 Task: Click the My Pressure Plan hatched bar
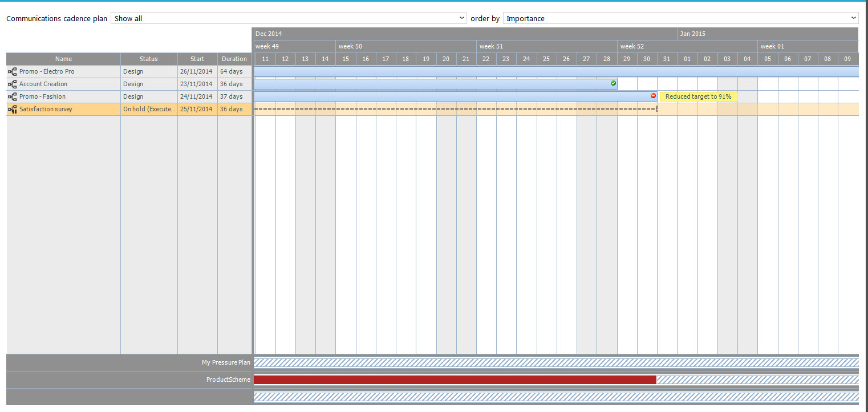coord(555,362)
